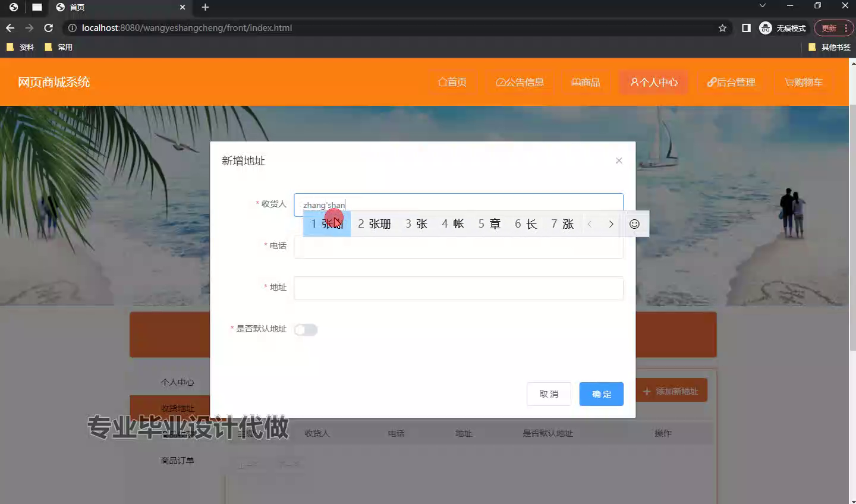Open the IME emoji panel
856x504 pixels.
click(634, 224)
